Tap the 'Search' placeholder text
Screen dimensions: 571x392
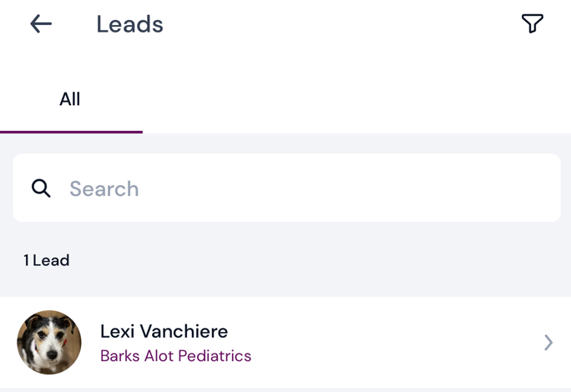point(104,188)
